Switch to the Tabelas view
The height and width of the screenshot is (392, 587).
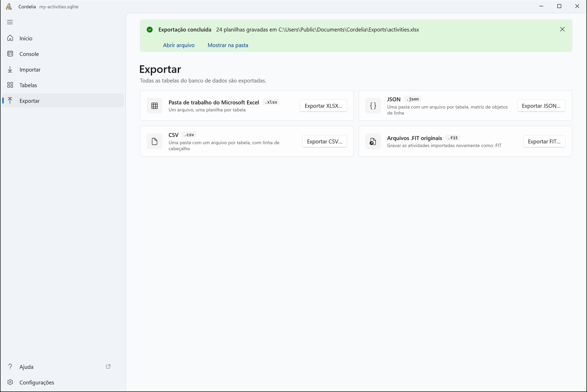pos(63,85)
